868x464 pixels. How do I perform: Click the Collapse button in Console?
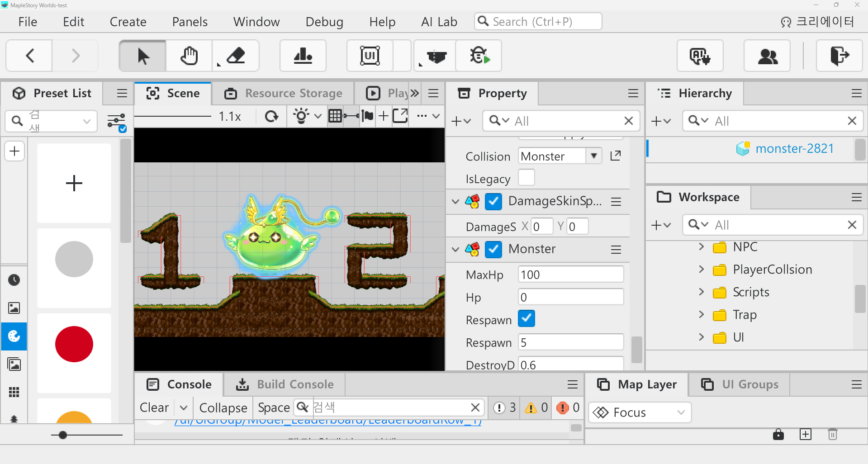pyautogui.click(x=223, y=407)
